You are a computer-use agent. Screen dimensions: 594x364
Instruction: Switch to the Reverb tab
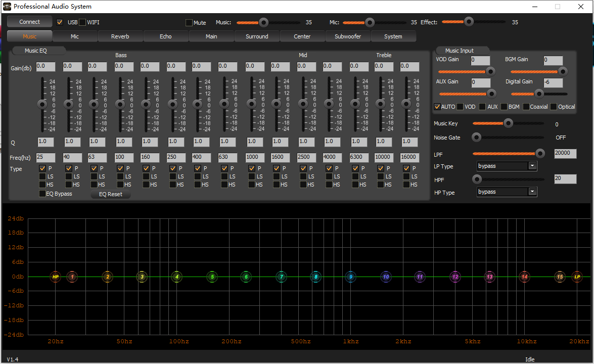120,36
